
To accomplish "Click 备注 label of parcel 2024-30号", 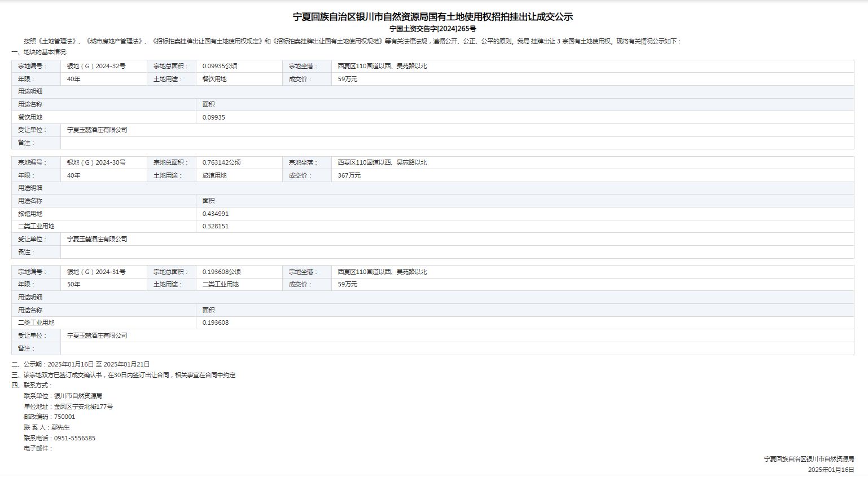I will tap(27, 252).
